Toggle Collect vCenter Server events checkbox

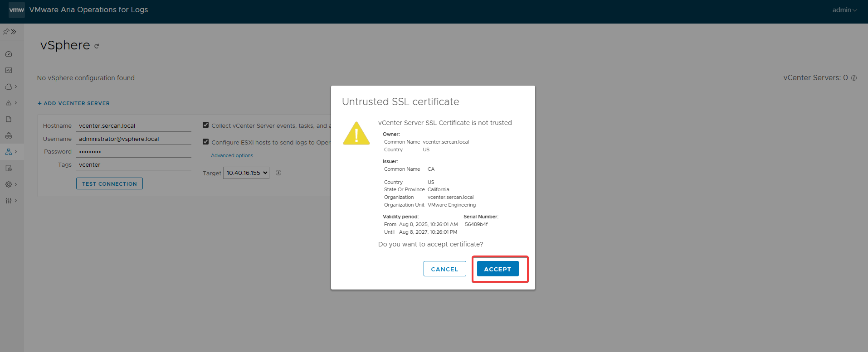(x=205, y=125)
